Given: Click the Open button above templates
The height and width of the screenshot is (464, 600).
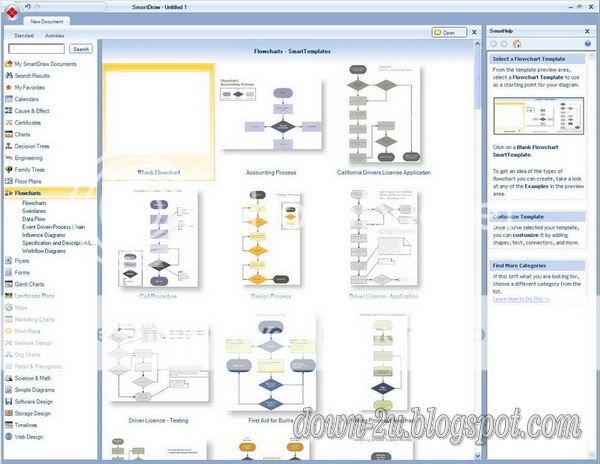Looking at the screenshot, I should (445, 32).
